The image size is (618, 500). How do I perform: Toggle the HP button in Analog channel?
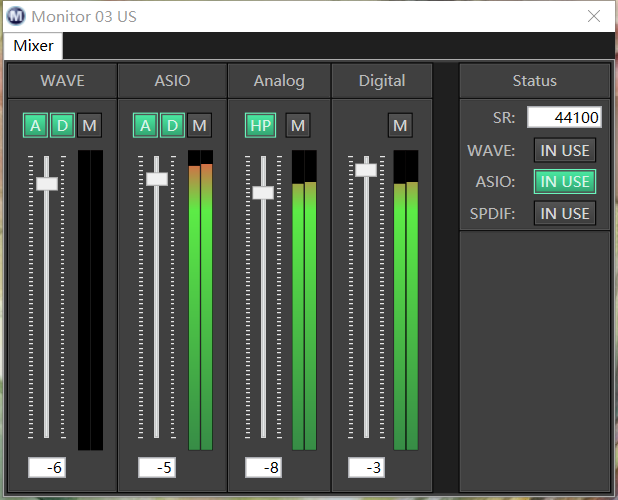260,125
